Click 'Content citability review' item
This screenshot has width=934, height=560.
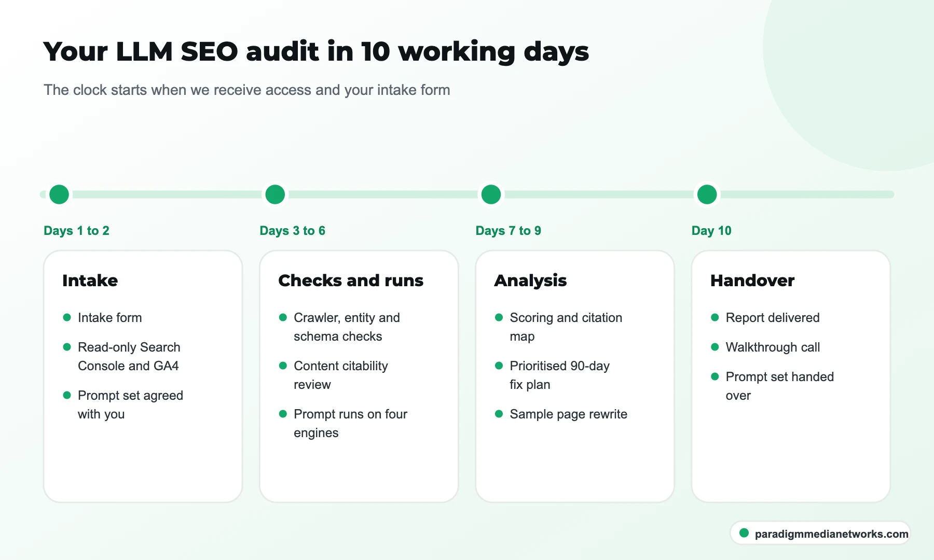pyautogui.click(x=341, y=375)
